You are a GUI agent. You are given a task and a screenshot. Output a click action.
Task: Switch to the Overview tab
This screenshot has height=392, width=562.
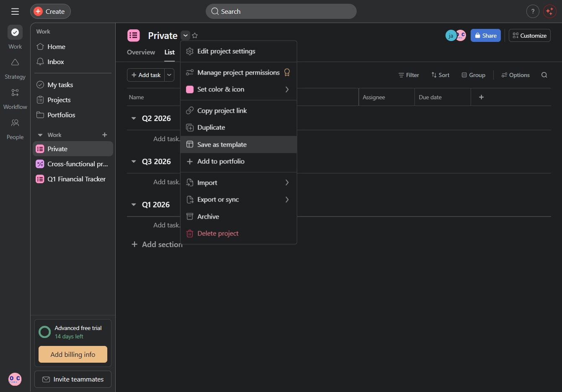141,52
